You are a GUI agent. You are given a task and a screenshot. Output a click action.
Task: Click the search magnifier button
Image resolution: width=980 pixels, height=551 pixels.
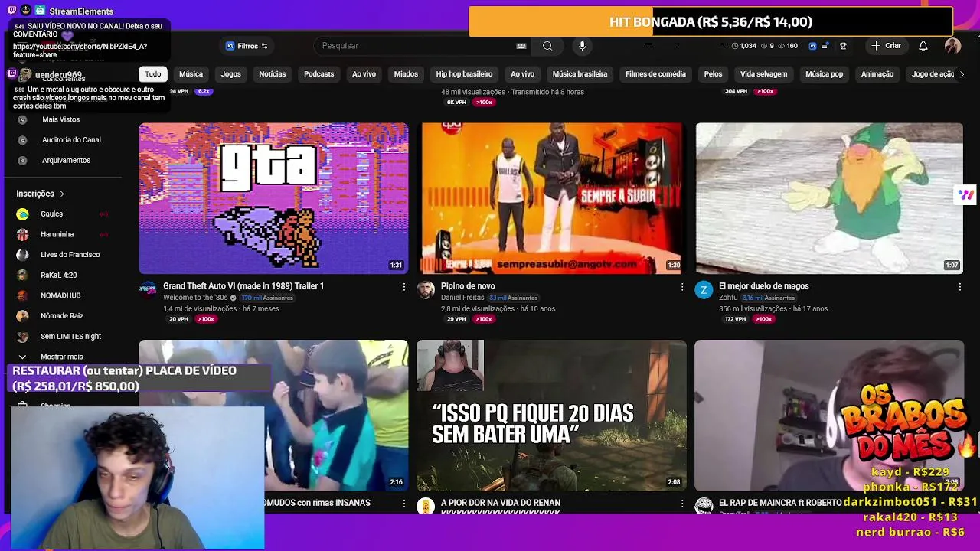[547, 46]
